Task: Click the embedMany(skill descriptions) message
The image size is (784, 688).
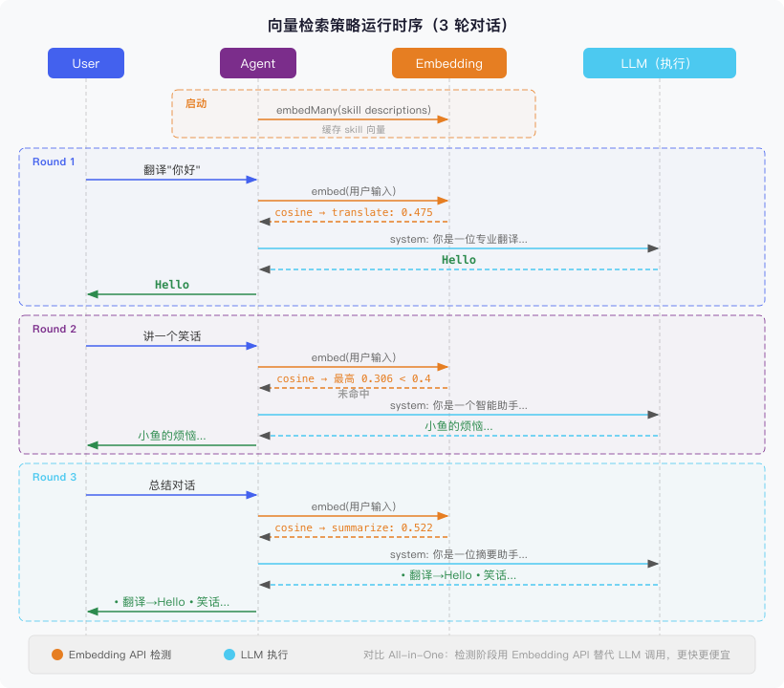Action: pyautogui.click(x=352, y=110)
